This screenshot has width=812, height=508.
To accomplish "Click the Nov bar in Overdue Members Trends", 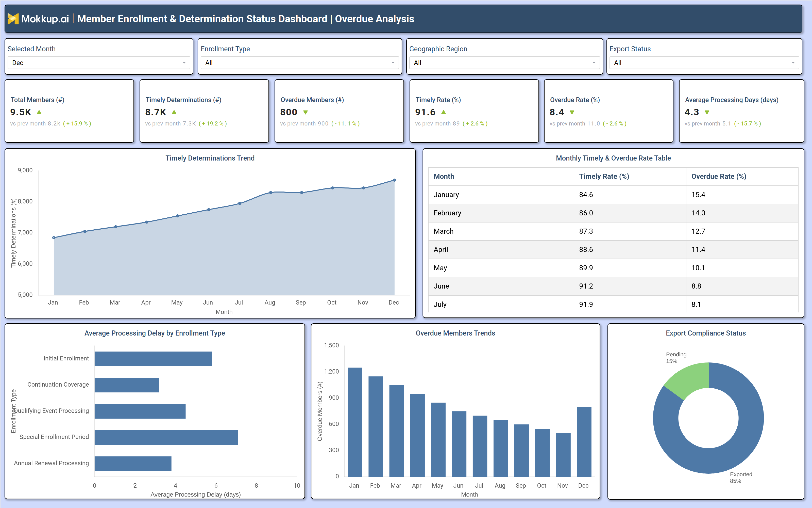I will tap(563, 455).
